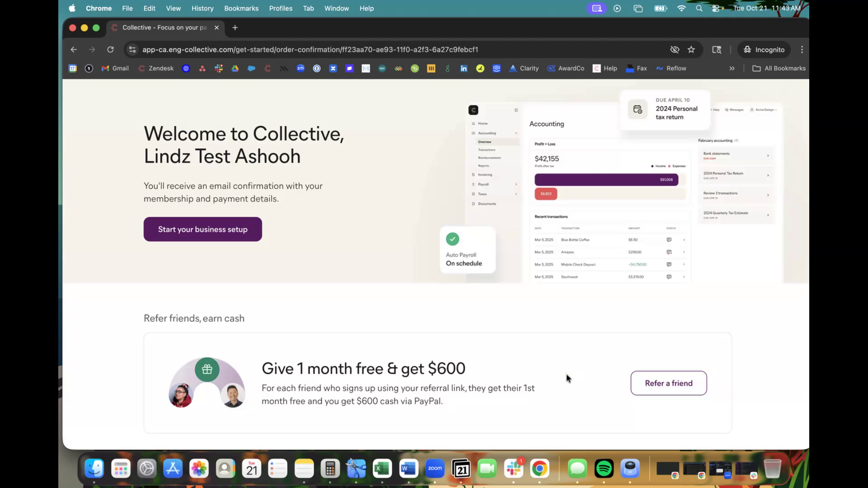This screenshot has height=488, width=868.
Task: Click the site information icon beside URL
Action: [132, 50]
